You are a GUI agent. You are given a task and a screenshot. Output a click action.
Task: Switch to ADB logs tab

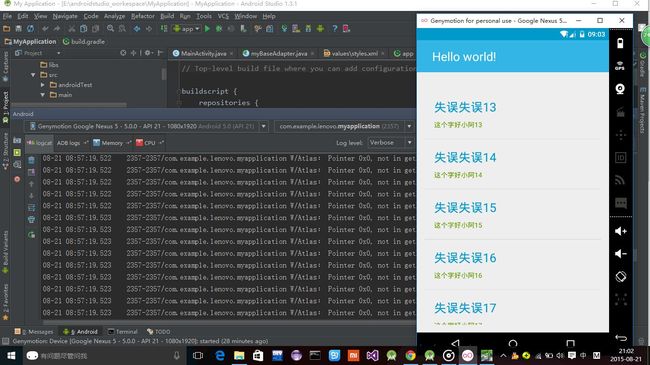(x=72, y=143)
